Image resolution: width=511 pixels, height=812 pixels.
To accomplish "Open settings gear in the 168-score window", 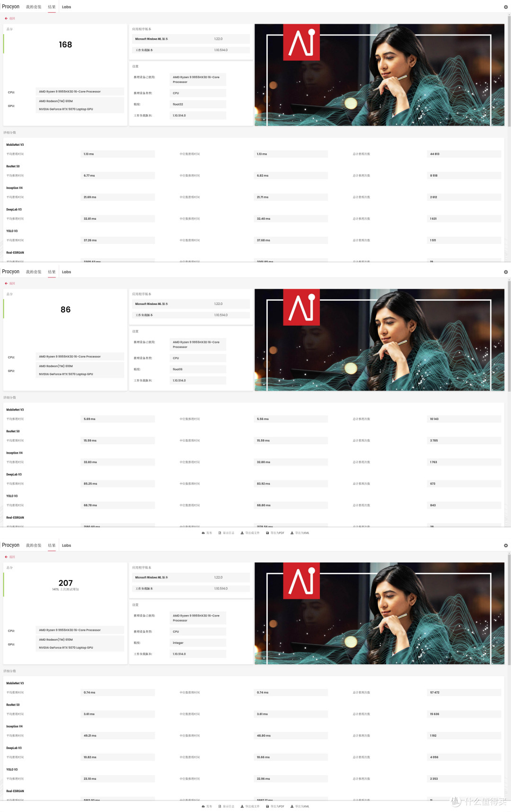I will pos(506,7).
